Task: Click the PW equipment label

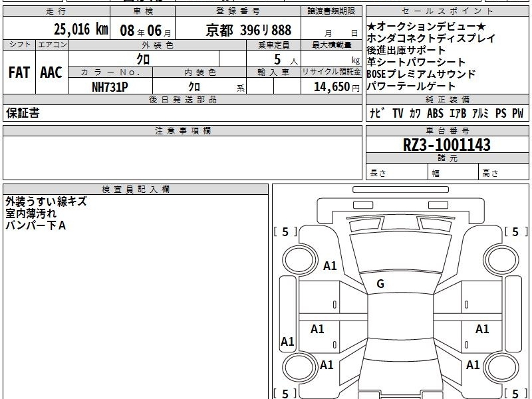Action: pyautogui.click(x=518, y=113)
